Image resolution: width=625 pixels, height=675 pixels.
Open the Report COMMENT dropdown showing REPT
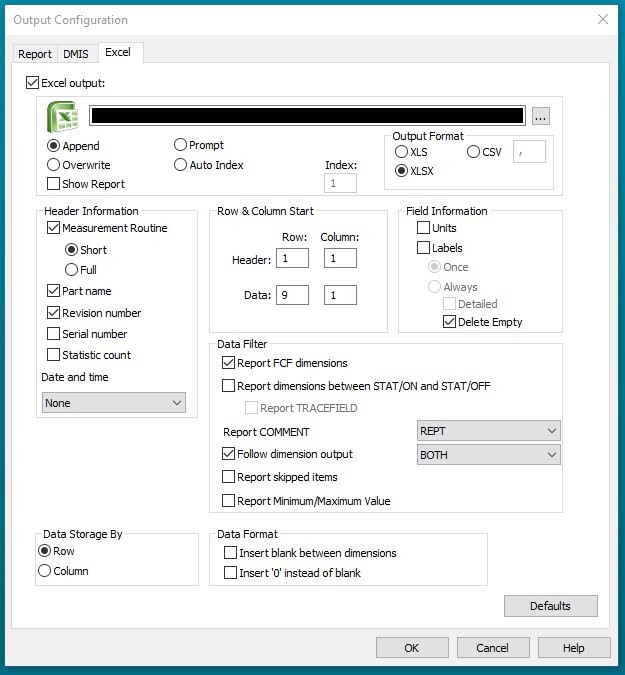[x=489, y=431]
